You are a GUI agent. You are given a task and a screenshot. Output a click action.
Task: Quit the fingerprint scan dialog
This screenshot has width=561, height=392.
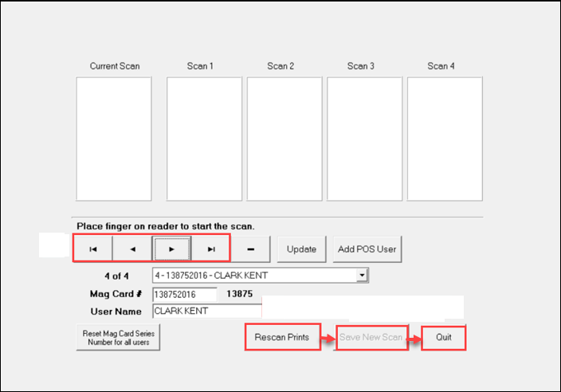click(x=443, y=337)
